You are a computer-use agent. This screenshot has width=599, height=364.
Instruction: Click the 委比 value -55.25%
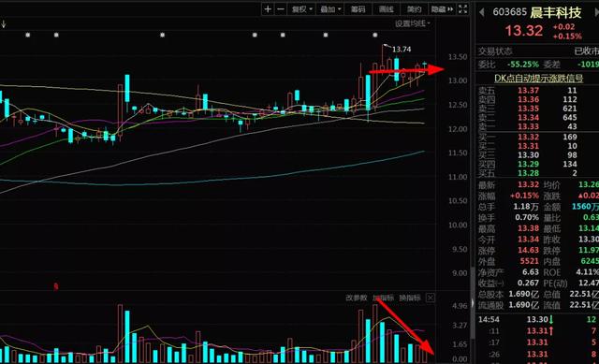(x=522, y=65)
